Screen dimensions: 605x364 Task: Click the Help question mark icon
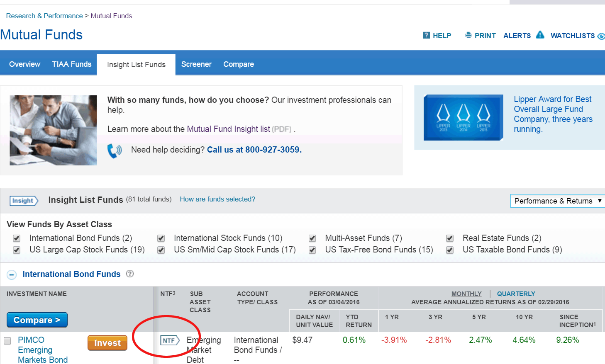point(426,35)
